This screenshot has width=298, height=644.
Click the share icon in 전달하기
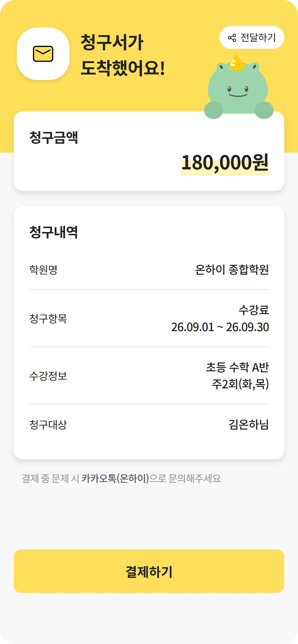pos(232,38)
